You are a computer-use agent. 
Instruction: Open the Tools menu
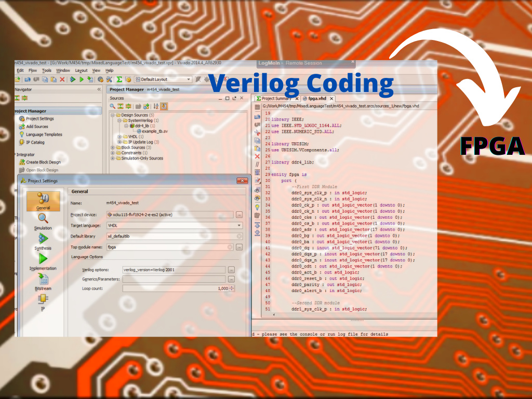47,70
